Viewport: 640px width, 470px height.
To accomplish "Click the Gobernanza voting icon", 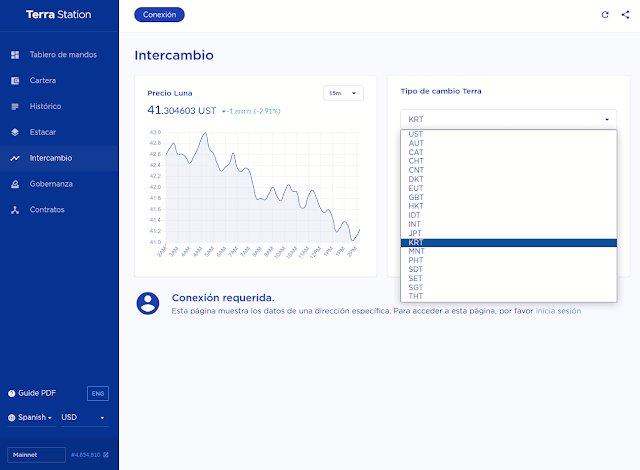I will pyautogui.click(x=15, y=184).
